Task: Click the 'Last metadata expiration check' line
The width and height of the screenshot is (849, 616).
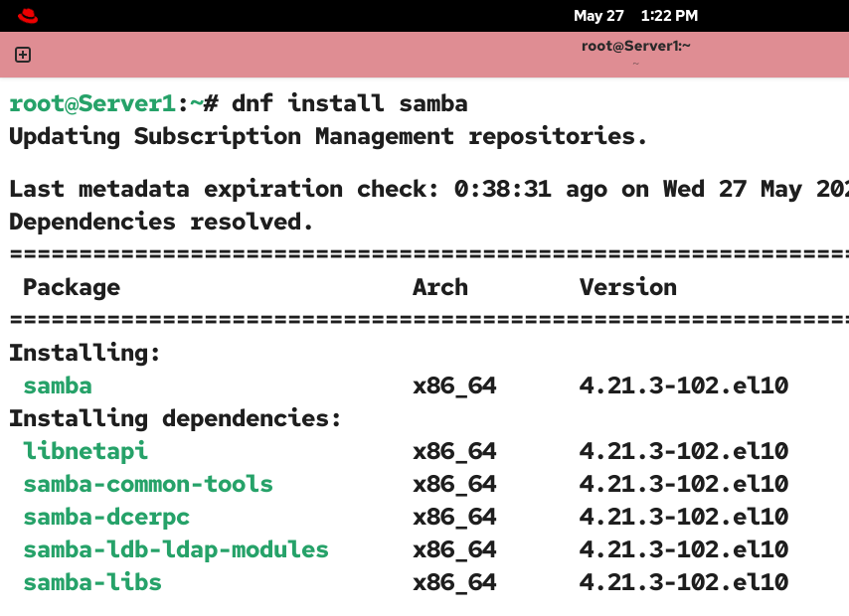Action: [428, 189]
